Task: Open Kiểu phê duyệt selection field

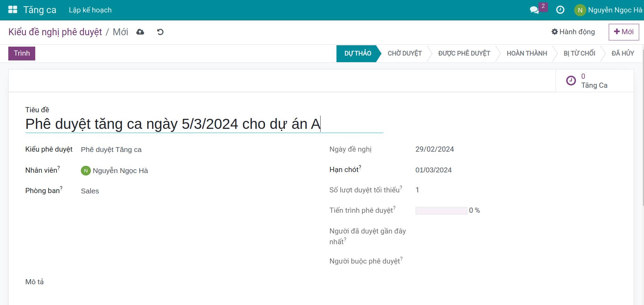Action: click(x=197, y=150)
